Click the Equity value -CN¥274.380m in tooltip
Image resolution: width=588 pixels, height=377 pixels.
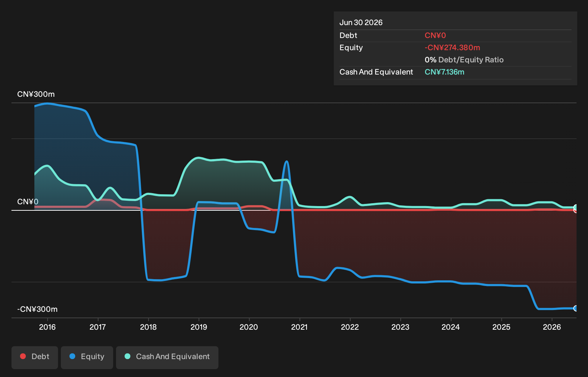point(452,48)
